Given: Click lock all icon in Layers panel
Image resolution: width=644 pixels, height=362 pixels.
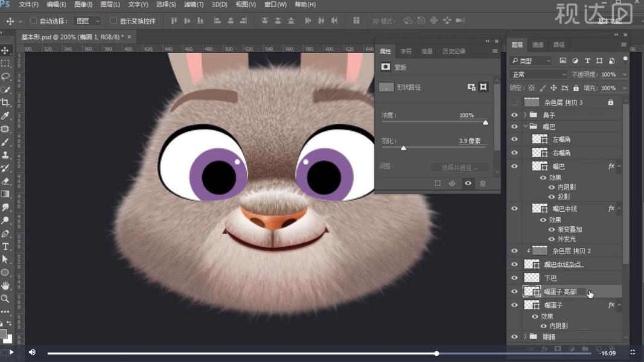Looking at the screenshot, I should tap(576, 88).
